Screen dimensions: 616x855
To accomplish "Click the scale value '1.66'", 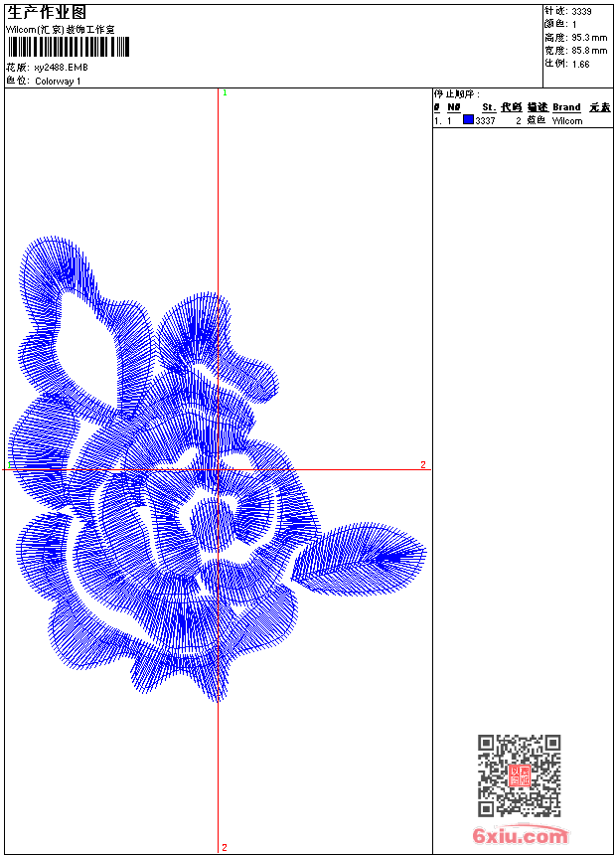I will click(x=580, y=64).
